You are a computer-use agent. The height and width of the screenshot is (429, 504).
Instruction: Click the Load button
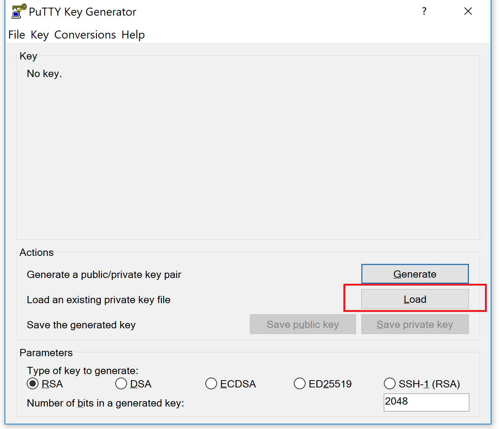[415, 299]
